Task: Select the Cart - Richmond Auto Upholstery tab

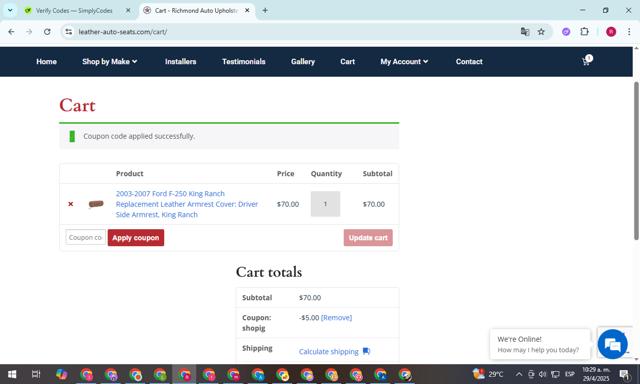Action: click(x=196, y=11)
